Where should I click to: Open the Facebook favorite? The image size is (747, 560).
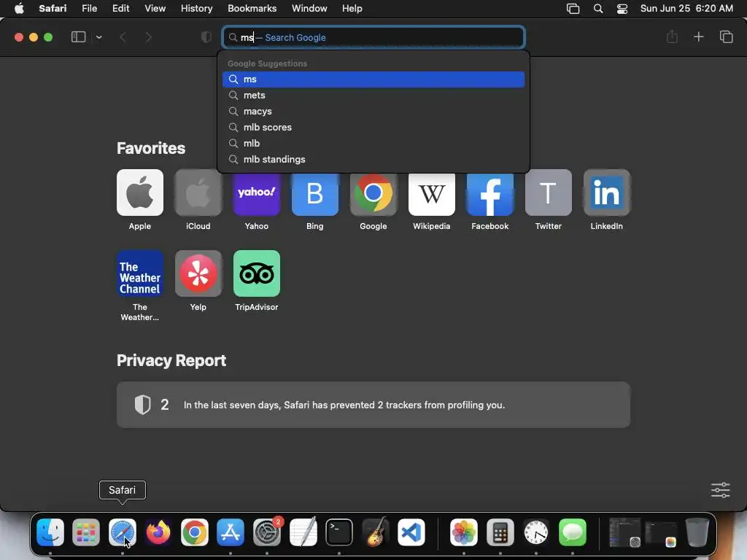pos(490,194)
